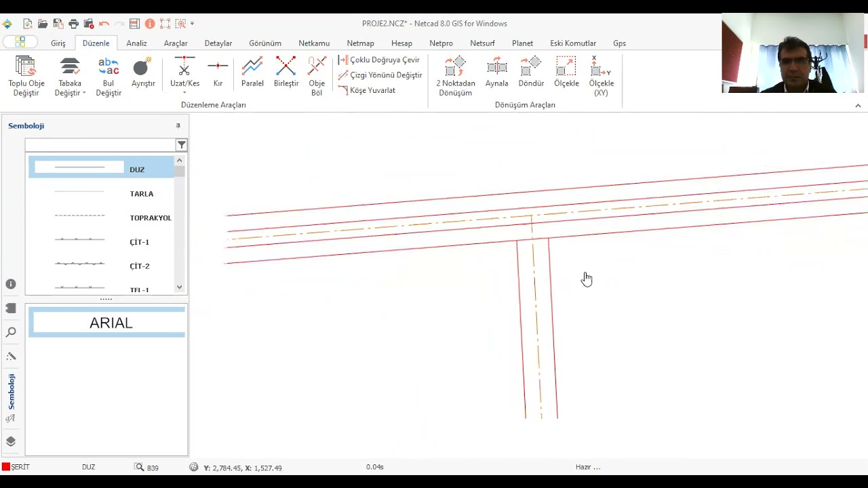The width and height of the screenshot is (868, 488).
Task: Click the dashed-frame zoom extents icon
Action: [165, 24]
